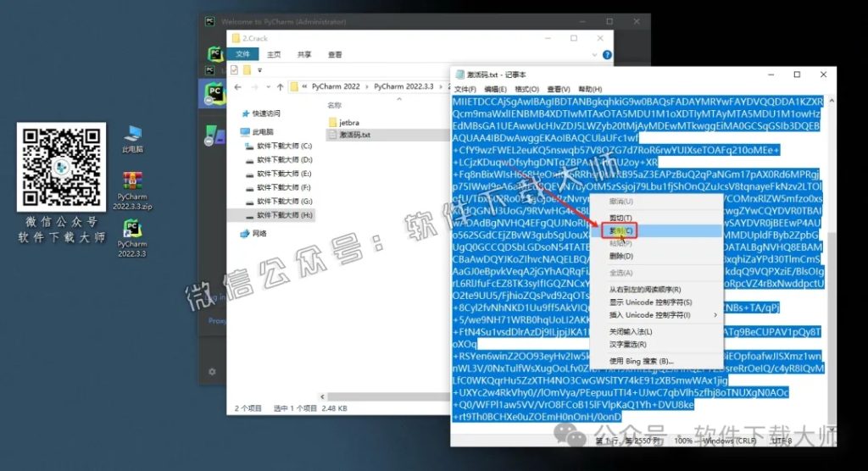The image size is (868, 471).
Task: Expand the Explorer ribbon with the chevron
Action: coord(594,55)
